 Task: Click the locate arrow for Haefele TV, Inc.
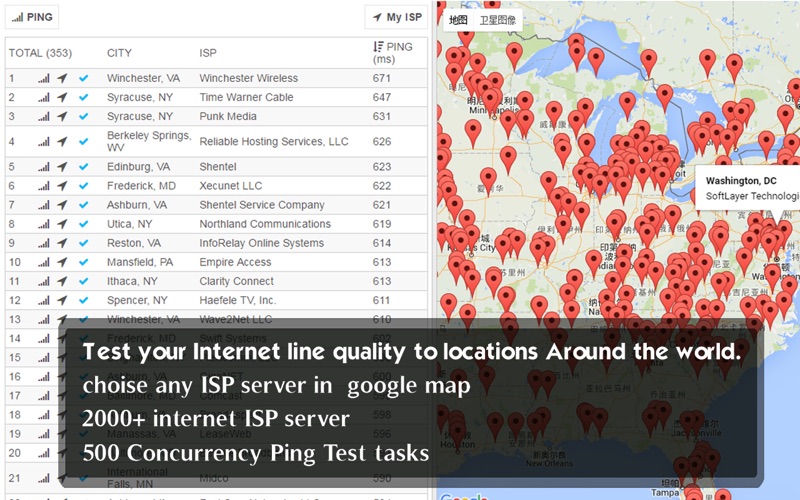(x=62, y=301)
